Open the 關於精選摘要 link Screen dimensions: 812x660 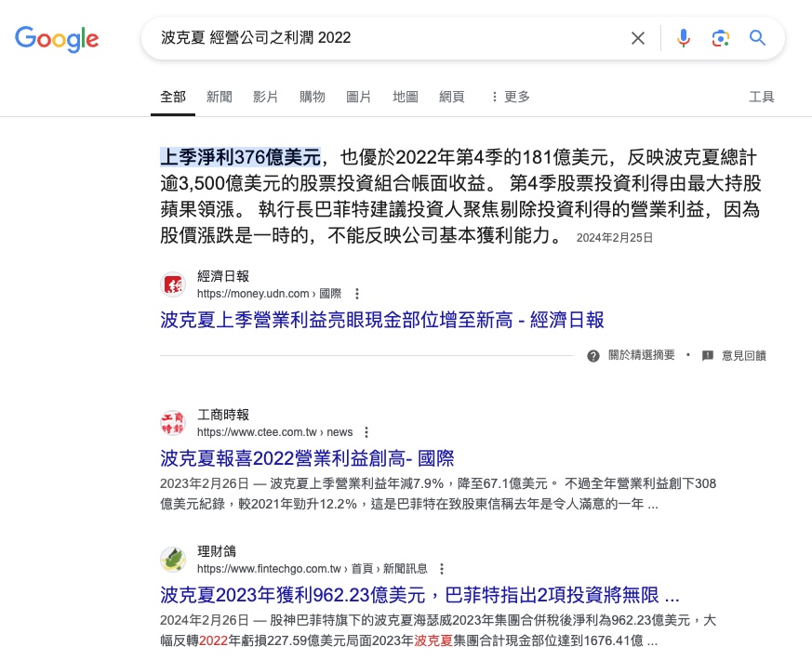[x=641, y=355]
